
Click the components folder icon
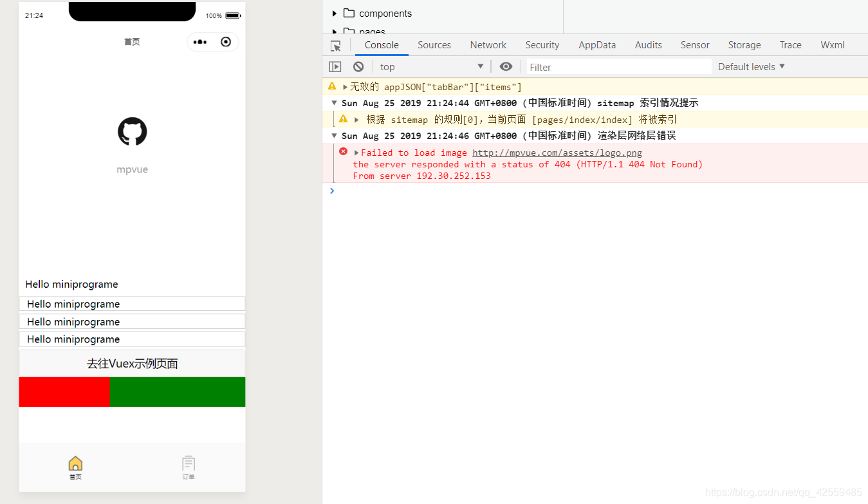(349, 13)
